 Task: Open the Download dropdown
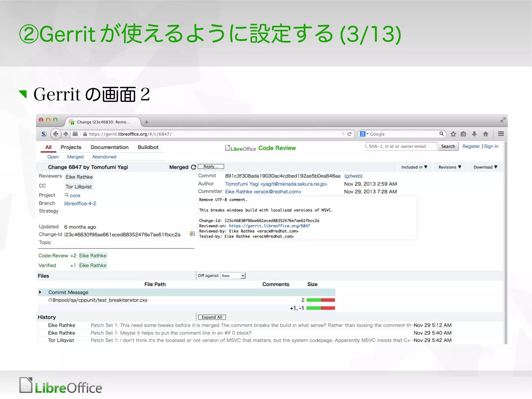coord(485,167)
